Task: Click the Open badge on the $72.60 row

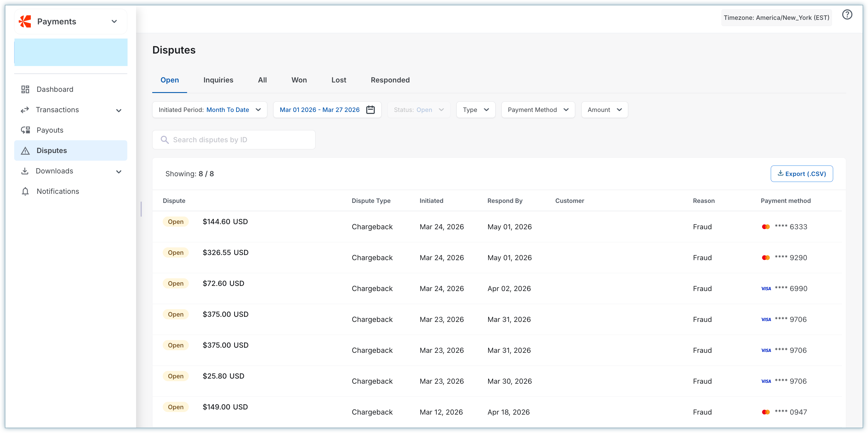Action: pos(175,284)
